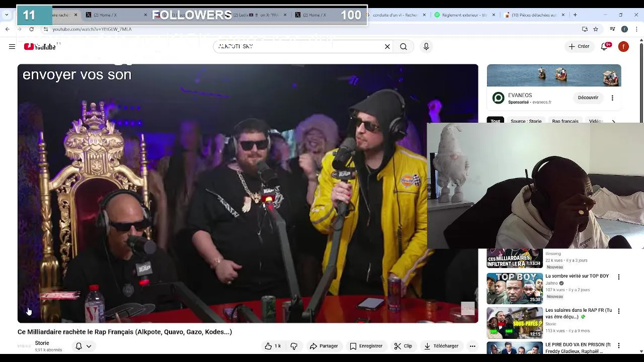Open browser tab list dropdown
This screenshot has height=362, width=644.
click(x=7, y=15)
